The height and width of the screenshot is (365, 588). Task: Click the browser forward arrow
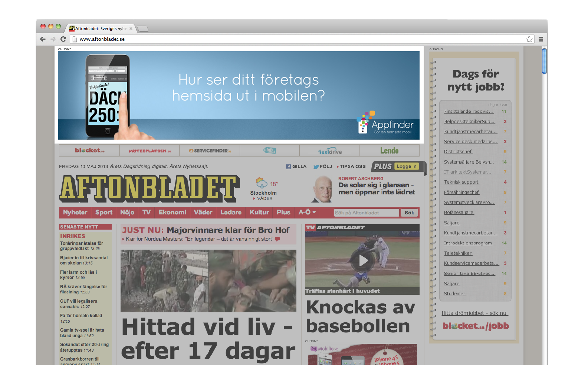pos(53,39)
